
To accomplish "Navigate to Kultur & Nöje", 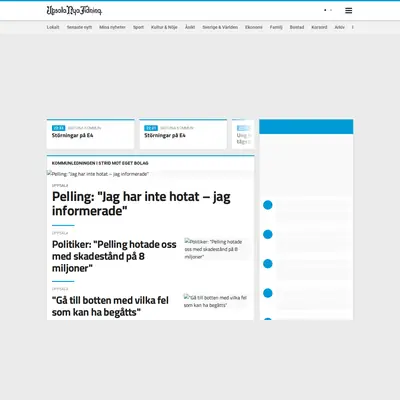I will [x=164, y=27].
